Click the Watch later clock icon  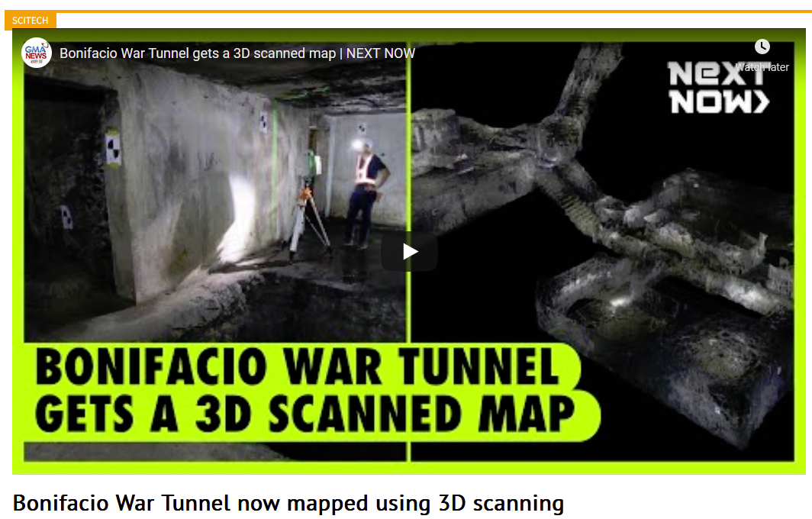tap(762, 47)
